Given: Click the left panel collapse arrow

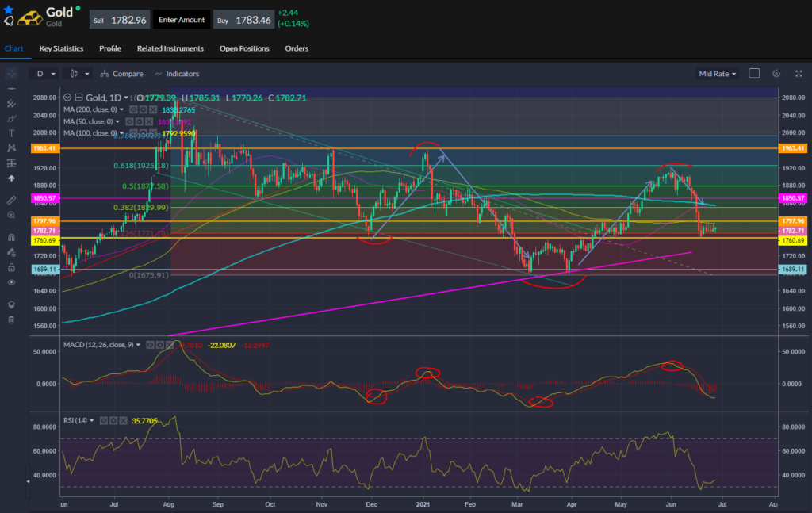Looking at the screenshot, I should (28, 481).
